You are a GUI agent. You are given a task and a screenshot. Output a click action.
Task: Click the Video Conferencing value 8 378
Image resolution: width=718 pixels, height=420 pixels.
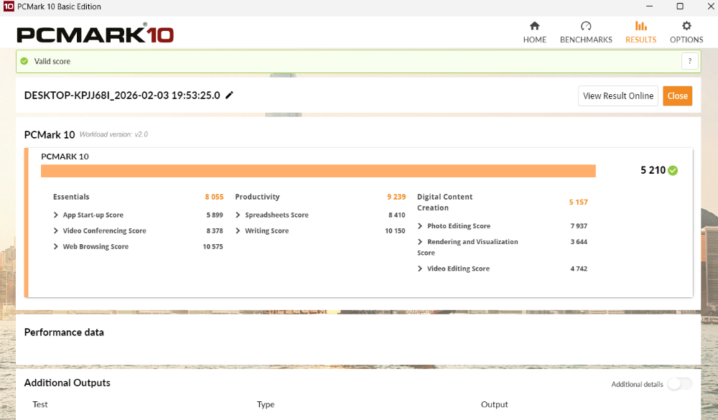click(214, 231)
